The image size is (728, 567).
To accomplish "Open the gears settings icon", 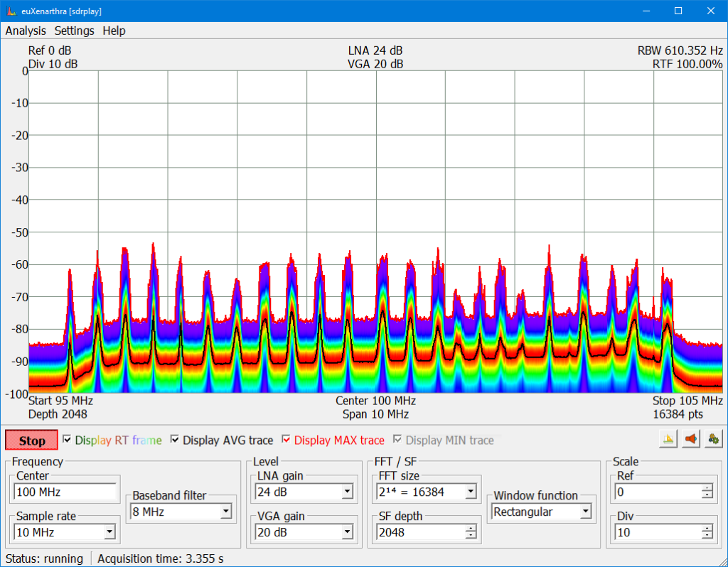I will pyautogui.click(x=712, y=440).
